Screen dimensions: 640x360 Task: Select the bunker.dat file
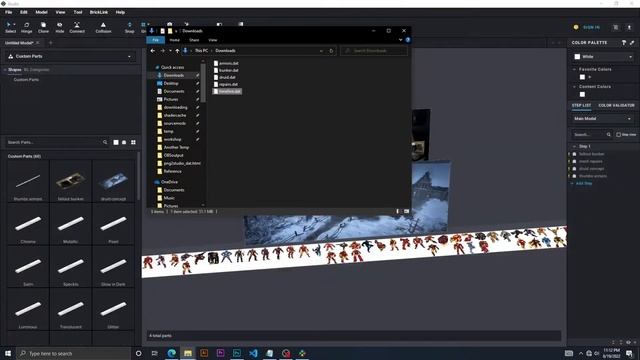(226, 70)
